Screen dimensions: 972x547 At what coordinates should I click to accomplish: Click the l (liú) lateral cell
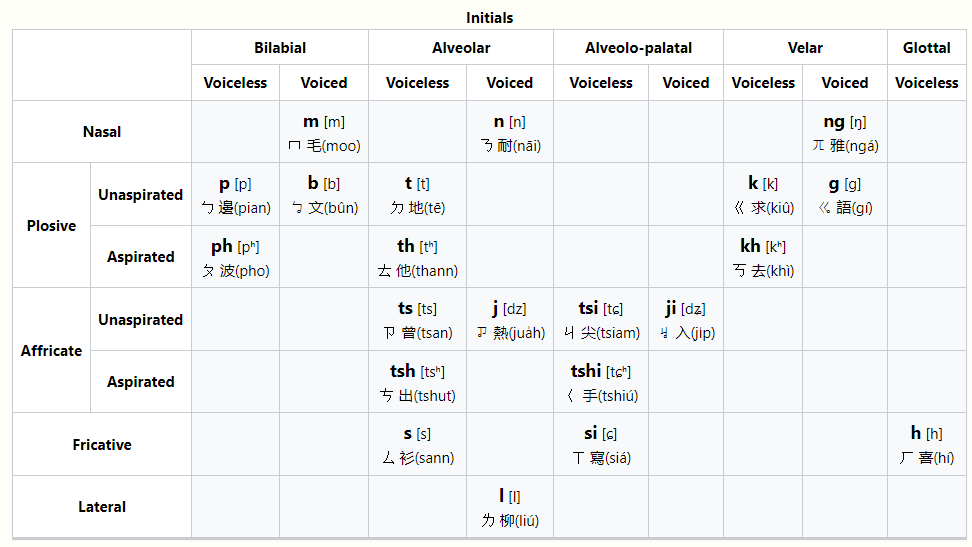click(x=509, y=507)
